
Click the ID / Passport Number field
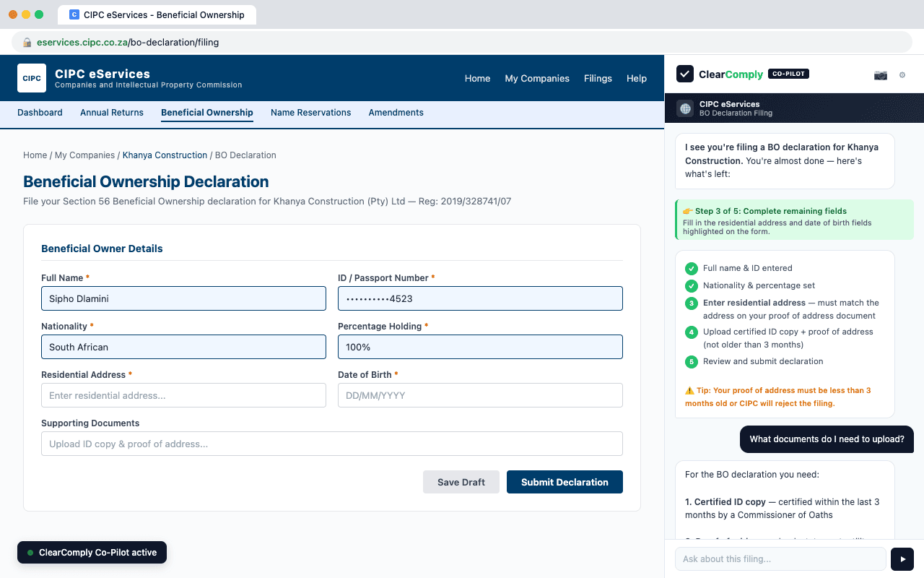(x=480, y=298)
